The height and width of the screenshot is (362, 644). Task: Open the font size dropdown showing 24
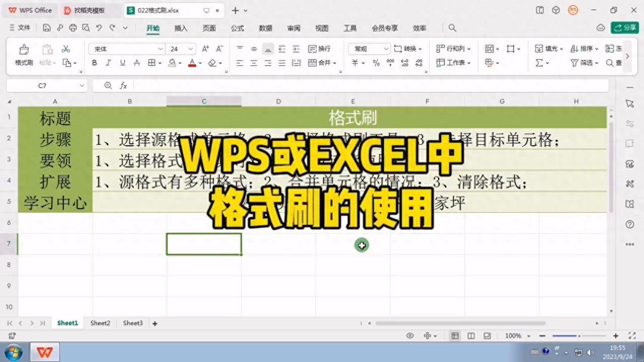[191, 49]
